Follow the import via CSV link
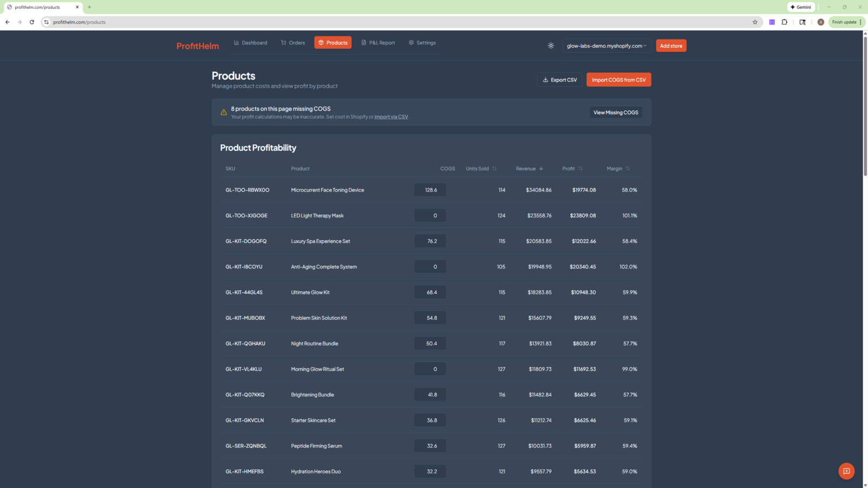Screen dimensions: 868x488 coord(391,117)
